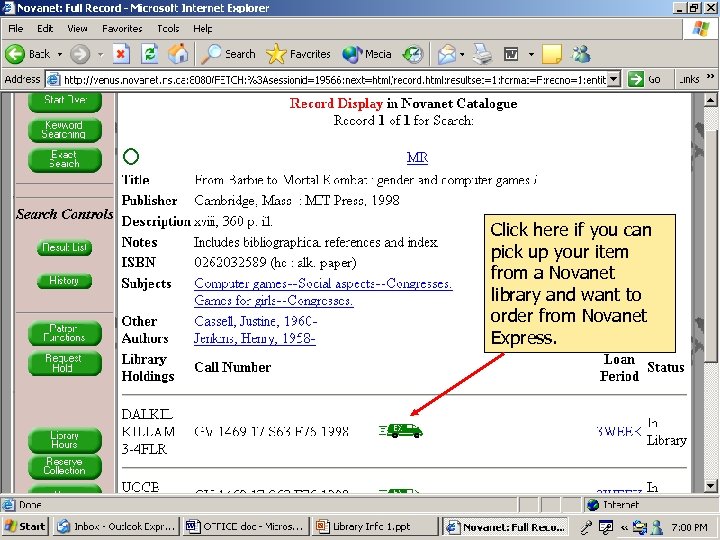Open Favorites star in the toolbar
Viewport: 720px width, 540px height.
pyautogui.click(x=298, y=54)
